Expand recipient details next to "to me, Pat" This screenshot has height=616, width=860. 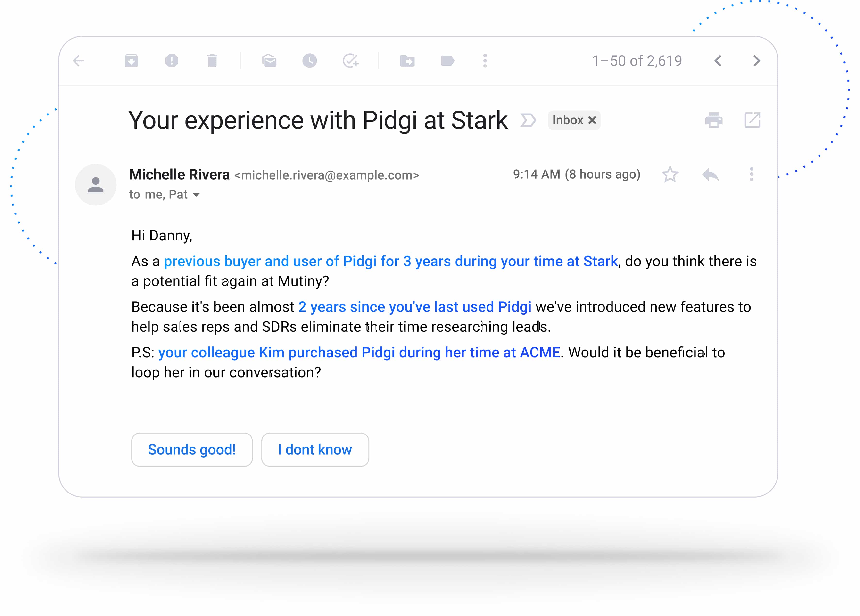point(196,195)
